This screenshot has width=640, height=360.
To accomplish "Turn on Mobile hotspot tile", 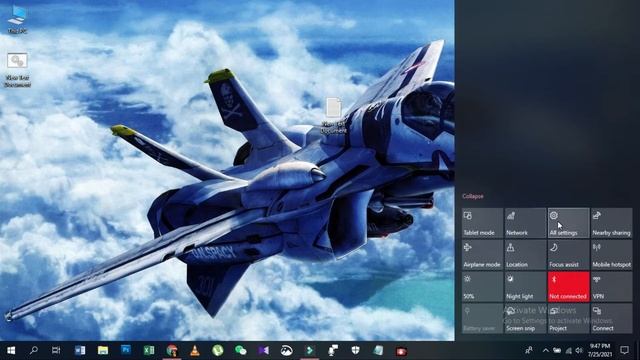I will coord(611,255).
